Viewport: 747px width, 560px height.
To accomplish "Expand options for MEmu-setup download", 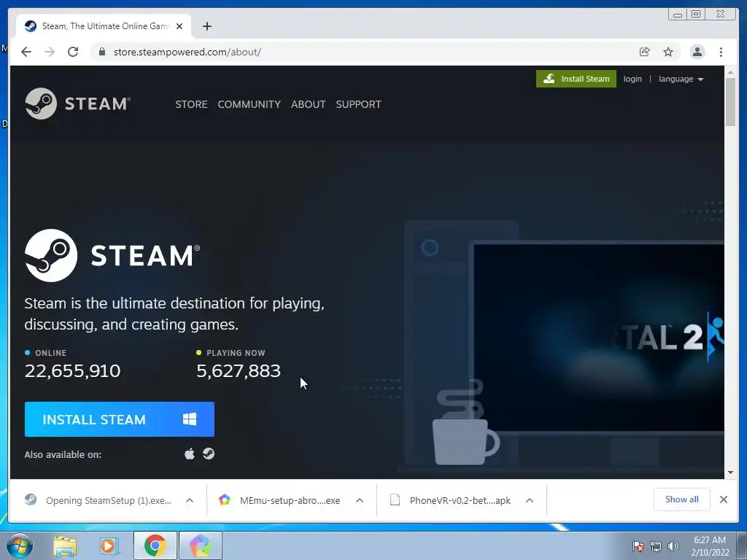I will tap(360, 500).
